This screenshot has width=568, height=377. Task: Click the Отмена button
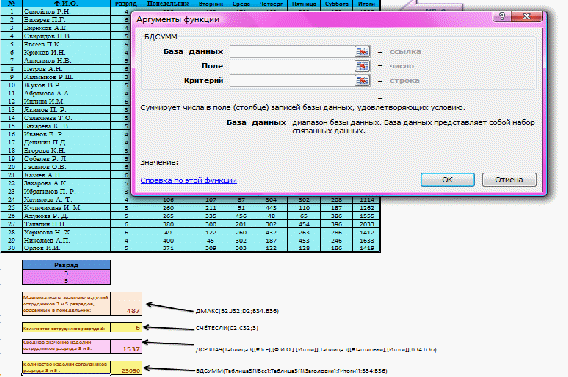[x=509, y=180]
